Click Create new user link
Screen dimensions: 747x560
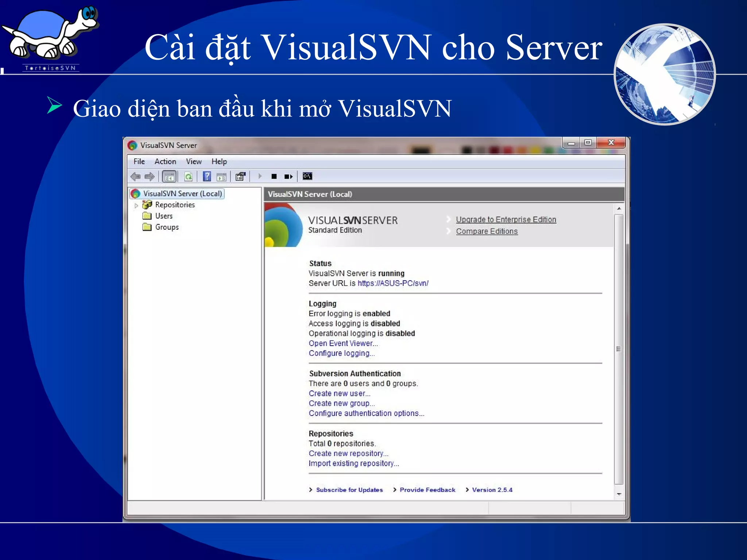[x=340, y=393]
